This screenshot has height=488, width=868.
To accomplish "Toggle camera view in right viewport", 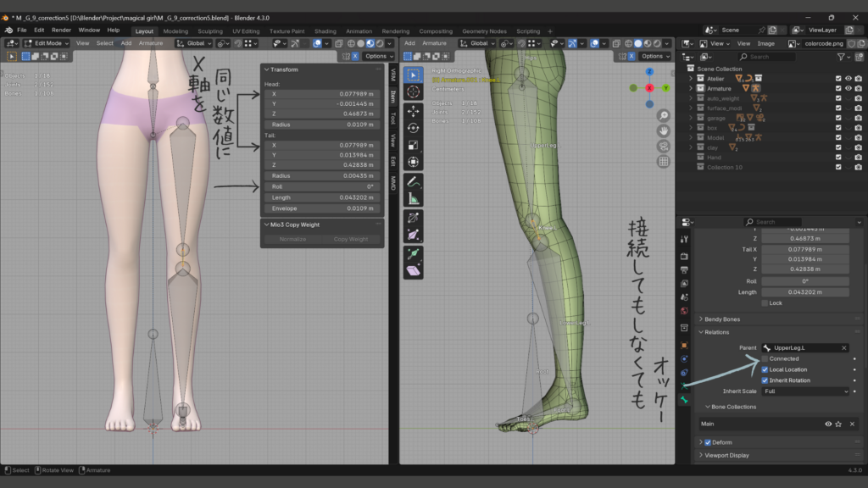I will pyautogui.click(x=663, y=146).
